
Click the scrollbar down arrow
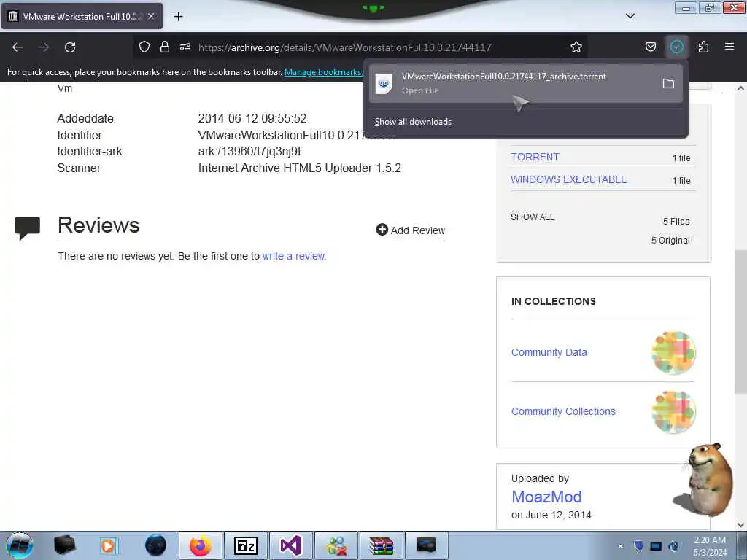pyautogui.click(x=740, y=525)
